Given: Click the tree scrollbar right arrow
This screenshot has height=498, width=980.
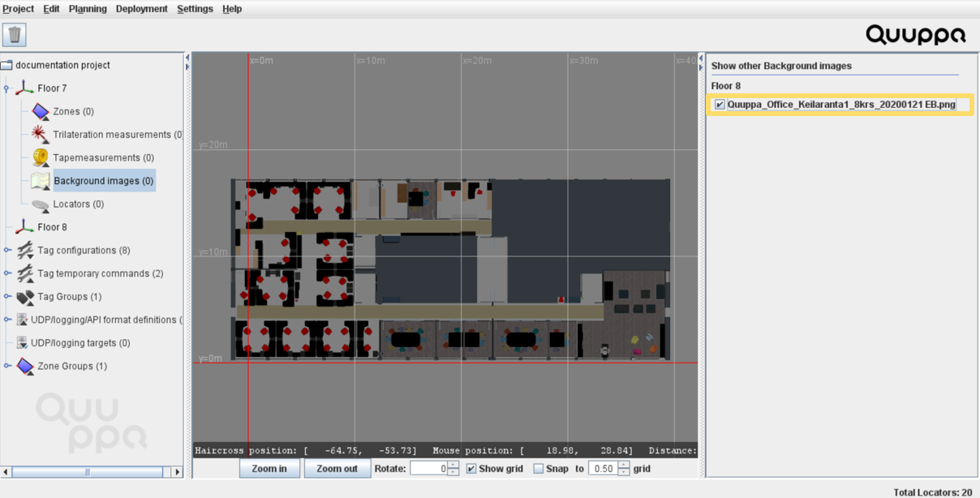Looking at the screenshot, I should tap(178, 472).
